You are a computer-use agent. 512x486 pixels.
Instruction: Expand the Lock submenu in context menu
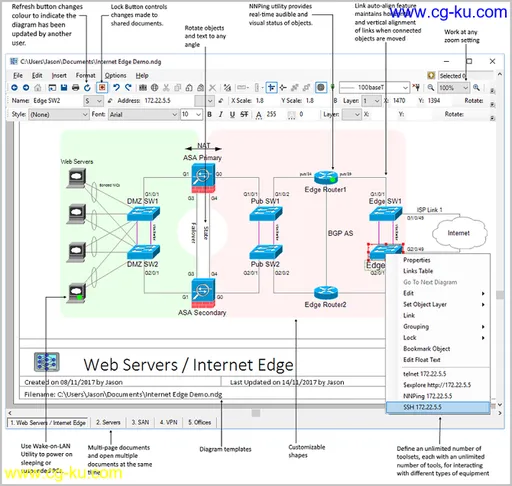tap(438, 338)
